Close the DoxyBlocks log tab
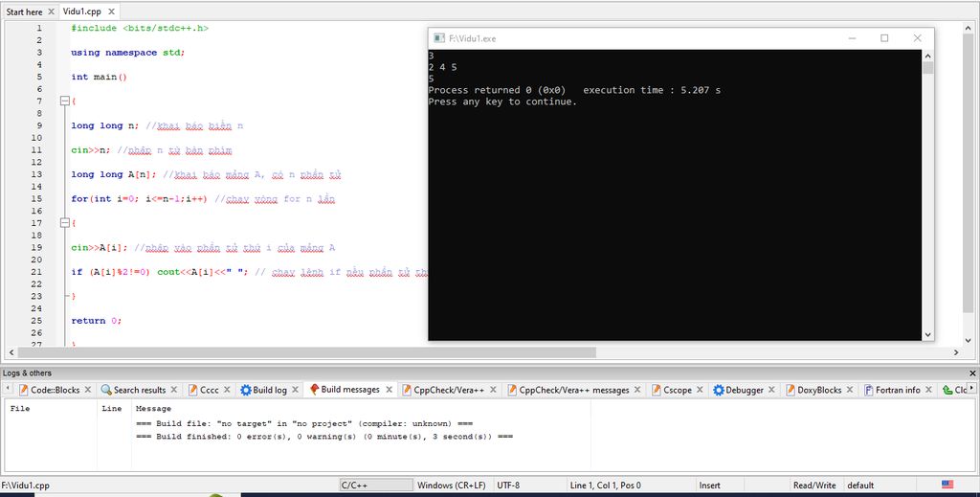Viewport: 980px width, 497px height. (850, 390)
